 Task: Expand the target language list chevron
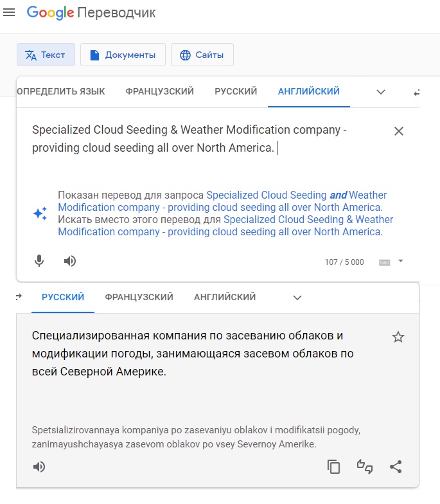click(x=297, y=298)
